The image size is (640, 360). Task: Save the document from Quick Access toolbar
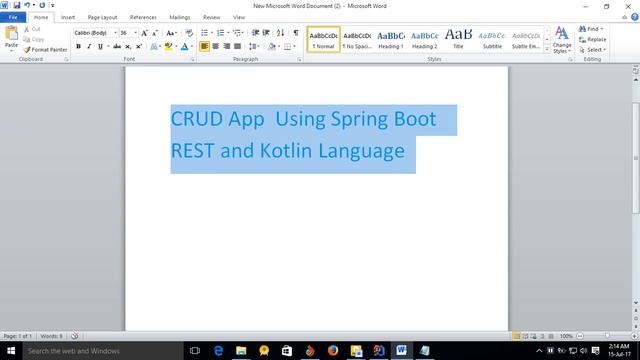(16, 5)
